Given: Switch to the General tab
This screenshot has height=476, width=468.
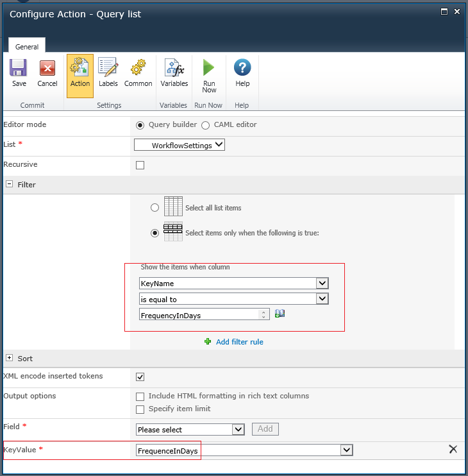Looking at the screenshot, I should pyautogui.click(x=27, y=47).
